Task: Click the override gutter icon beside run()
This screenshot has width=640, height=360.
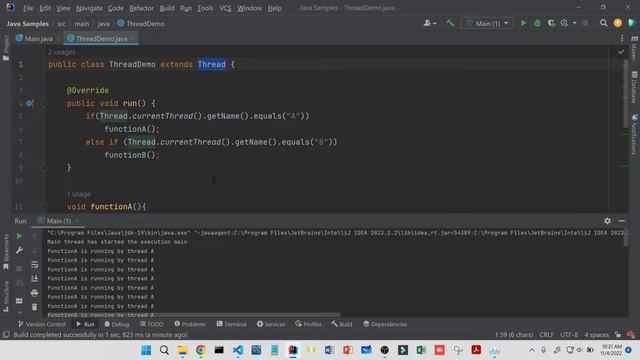Action: (x=29, y=103)
